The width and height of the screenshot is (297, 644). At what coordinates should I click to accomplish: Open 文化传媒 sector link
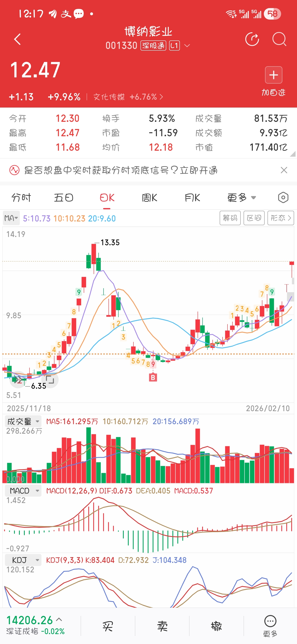pyautogui.click(x=128, y=97)
